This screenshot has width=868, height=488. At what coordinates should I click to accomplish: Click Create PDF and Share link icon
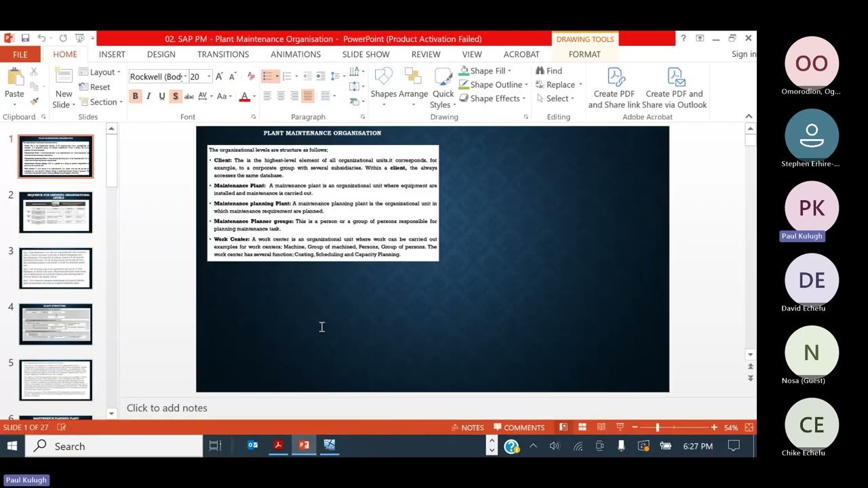614,88
